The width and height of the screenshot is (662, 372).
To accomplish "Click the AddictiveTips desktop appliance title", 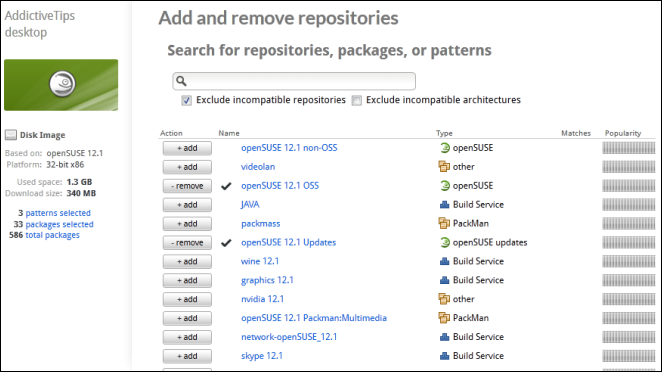I will [40, 24].
